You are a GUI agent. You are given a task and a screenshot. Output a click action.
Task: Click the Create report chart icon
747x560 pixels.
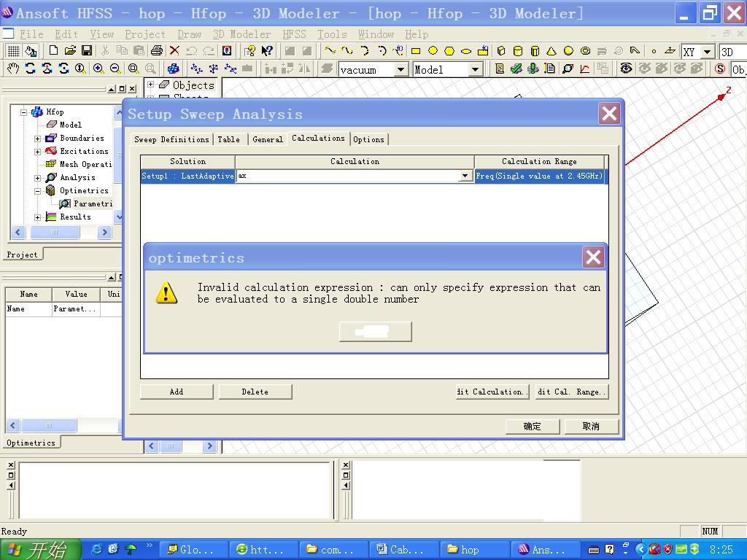pyautogui.click(x=585, y=69)
